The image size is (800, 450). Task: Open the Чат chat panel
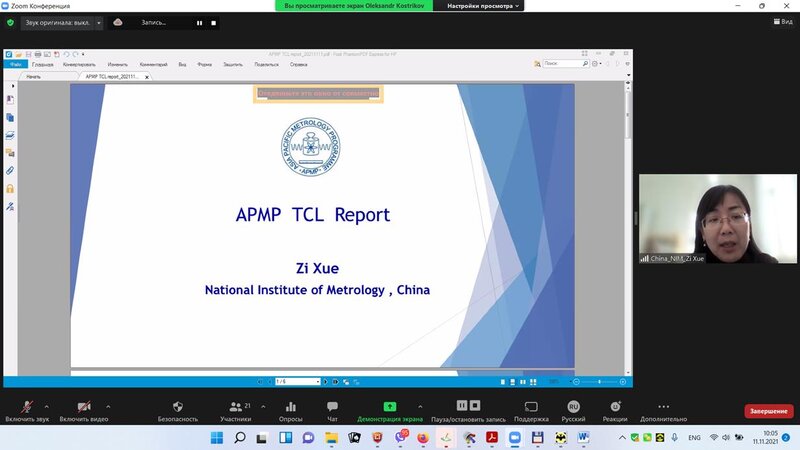click(332, 408)
